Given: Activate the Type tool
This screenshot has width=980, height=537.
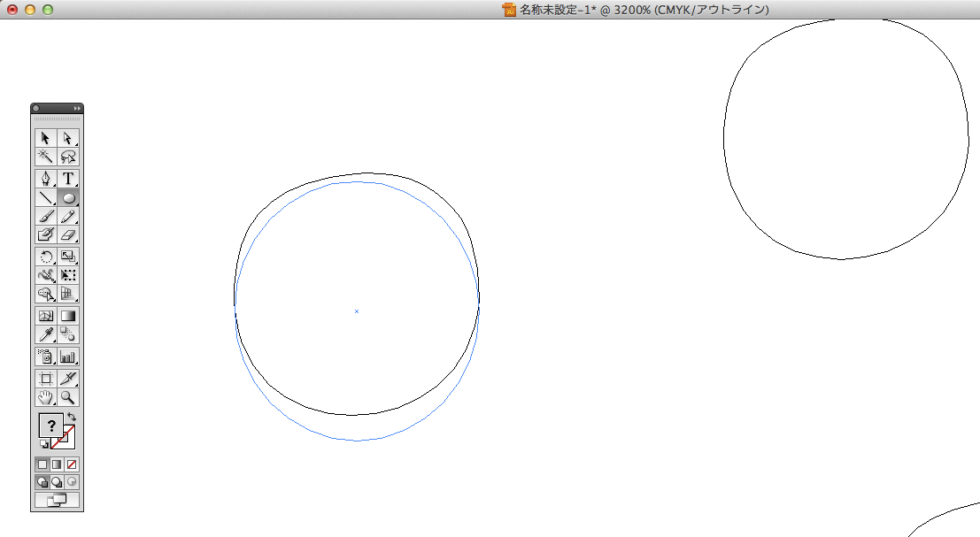Looking at the screenshot, I should pos(68,178).
